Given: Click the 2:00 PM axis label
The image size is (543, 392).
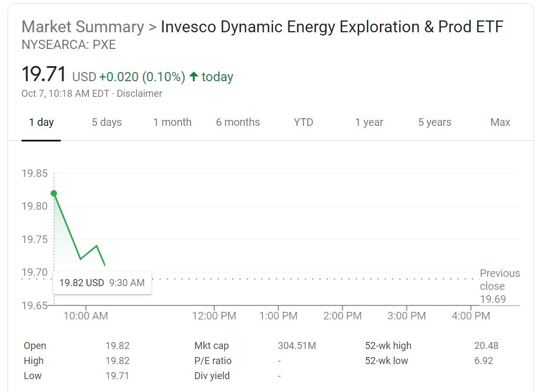Looking at the screenshot, I should click(342, 316).
